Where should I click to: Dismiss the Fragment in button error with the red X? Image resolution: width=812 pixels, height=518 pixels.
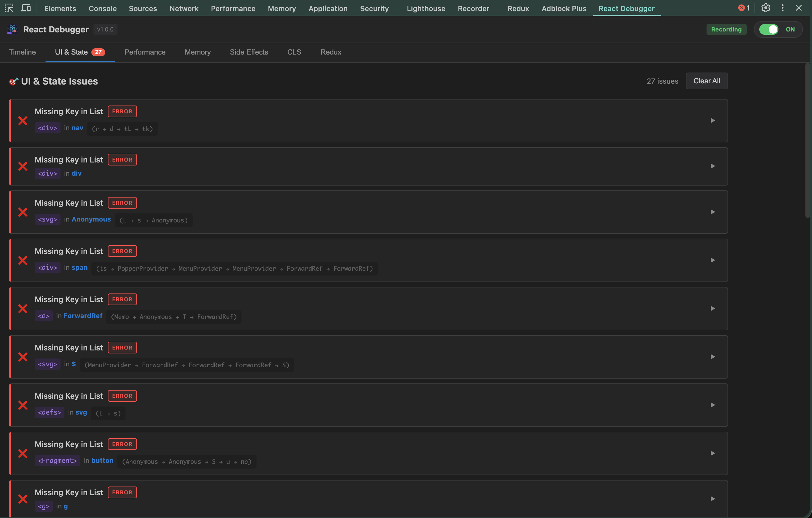point(22,453)
